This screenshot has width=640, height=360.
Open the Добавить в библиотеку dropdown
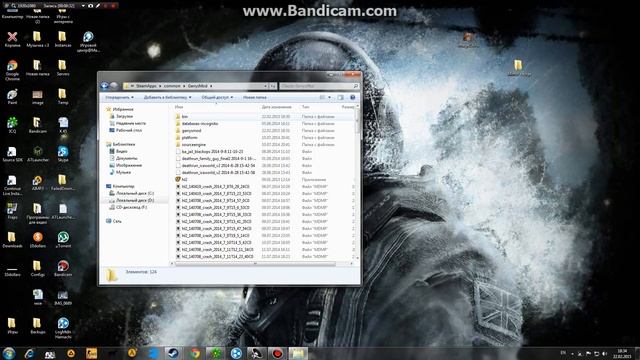click(167, 98)
